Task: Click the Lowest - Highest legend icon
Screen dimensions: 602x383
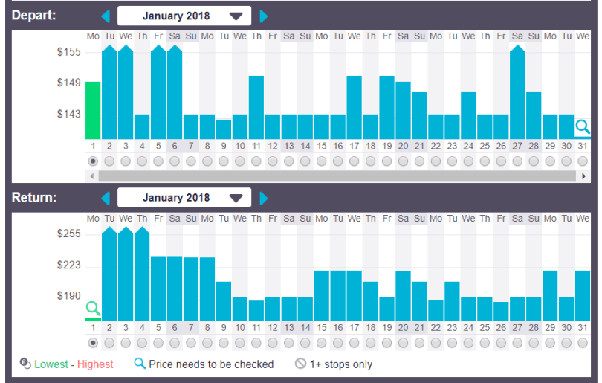Action: pos(25,363)
